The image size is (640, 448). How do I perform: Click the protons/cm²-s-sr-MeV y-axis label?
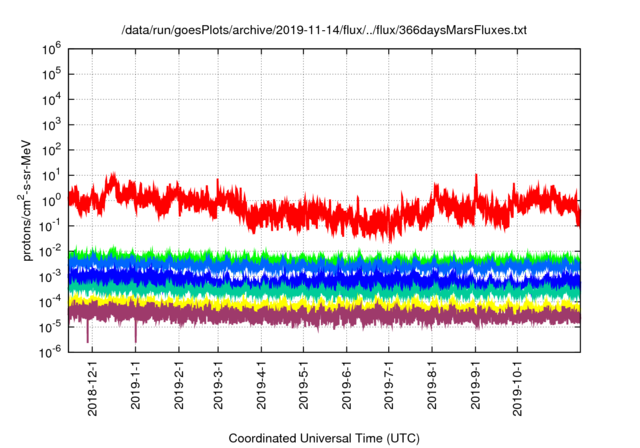[26, 200]
